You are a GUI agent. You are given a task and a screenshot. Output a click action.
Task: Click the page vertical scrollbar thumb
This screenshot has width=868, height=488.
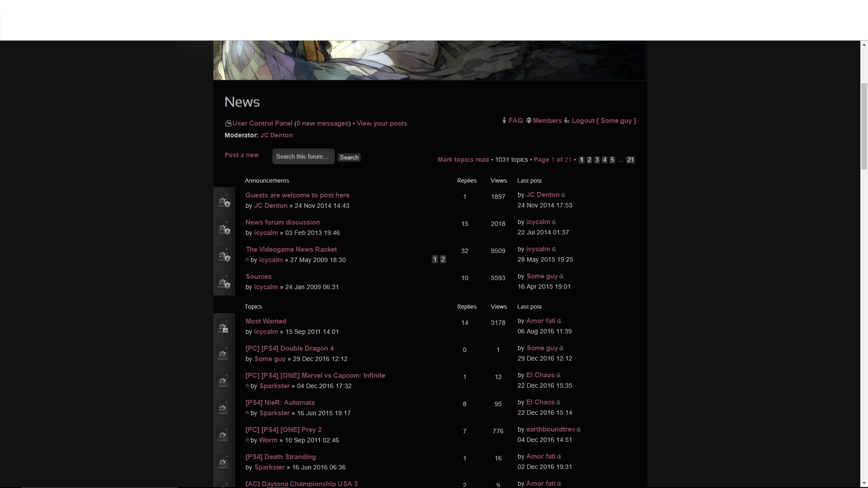pyautogui.click(x=864, y=127)
